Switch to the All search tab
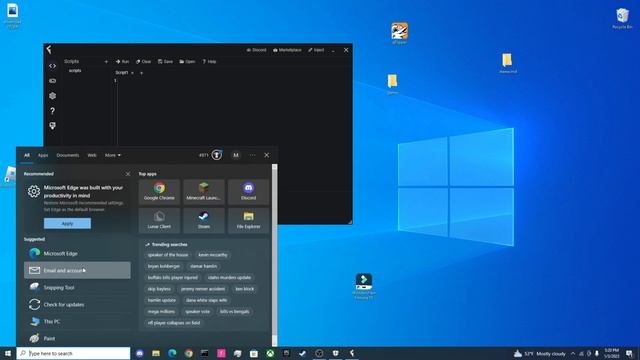Screen dimensions: 640x360 tap(27, 155)
